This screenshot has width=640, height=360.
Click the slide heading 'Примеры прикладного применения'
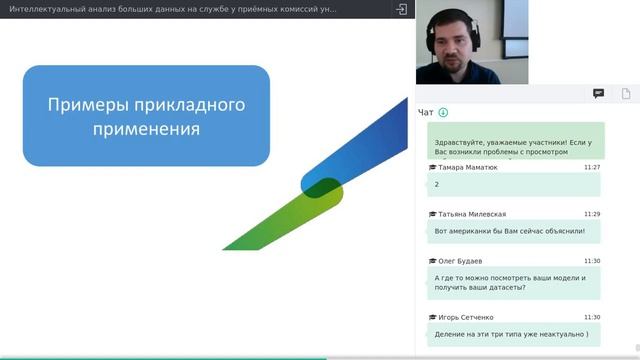(146, 116)
